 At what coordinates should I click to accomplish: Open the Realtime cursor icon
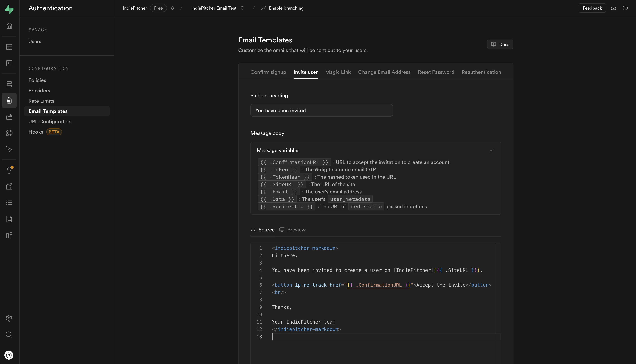[9, 149]
